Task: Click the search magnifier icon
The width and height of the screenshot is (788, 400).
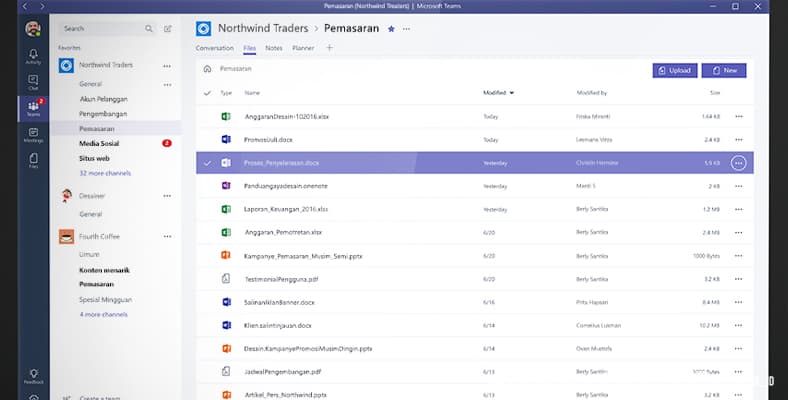Action: click(x=149, y=29)
